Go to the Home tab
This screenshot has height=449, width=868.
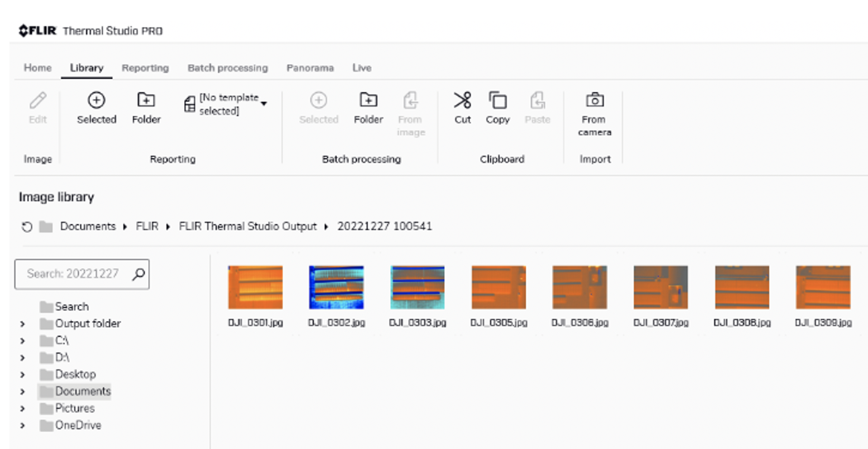click(37, 68)
